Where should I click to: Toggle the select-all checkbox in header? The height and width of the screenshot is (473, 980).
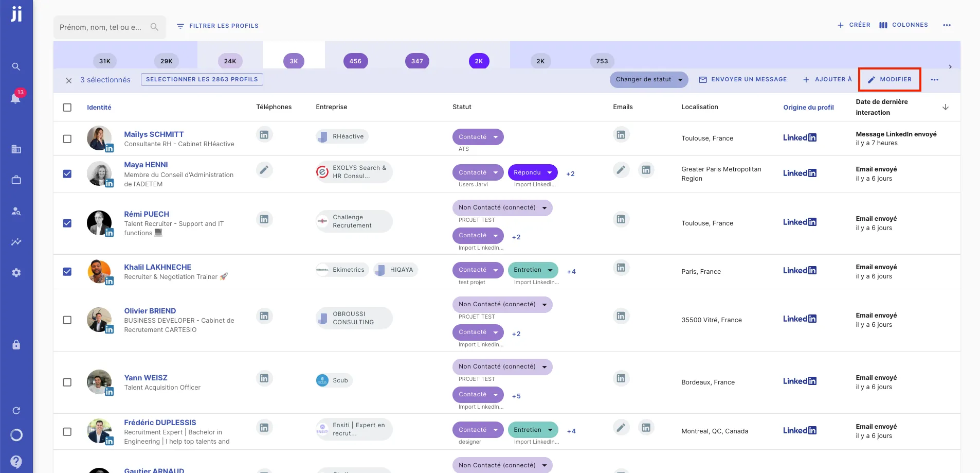tap(67, 107)
